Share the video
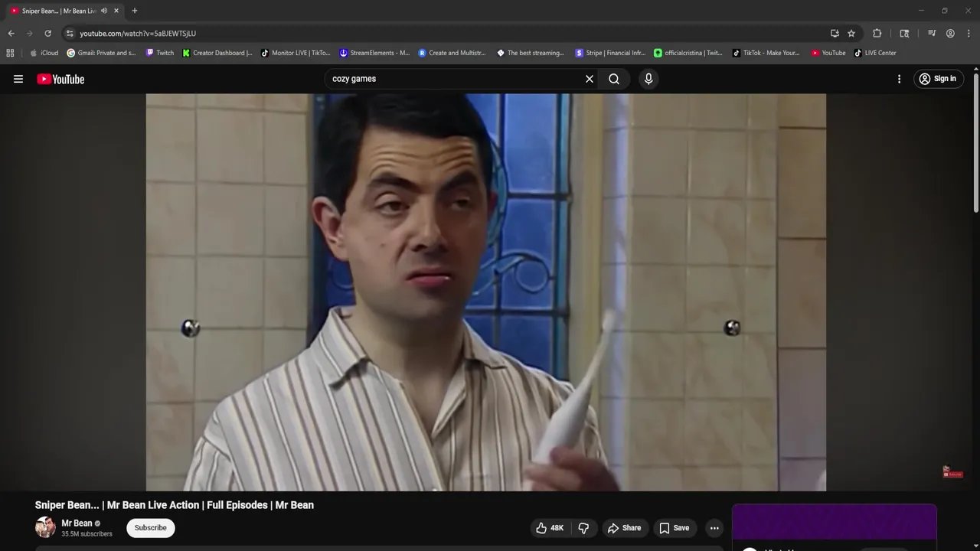The image size is (980, 551). click(x=624, y=528)
